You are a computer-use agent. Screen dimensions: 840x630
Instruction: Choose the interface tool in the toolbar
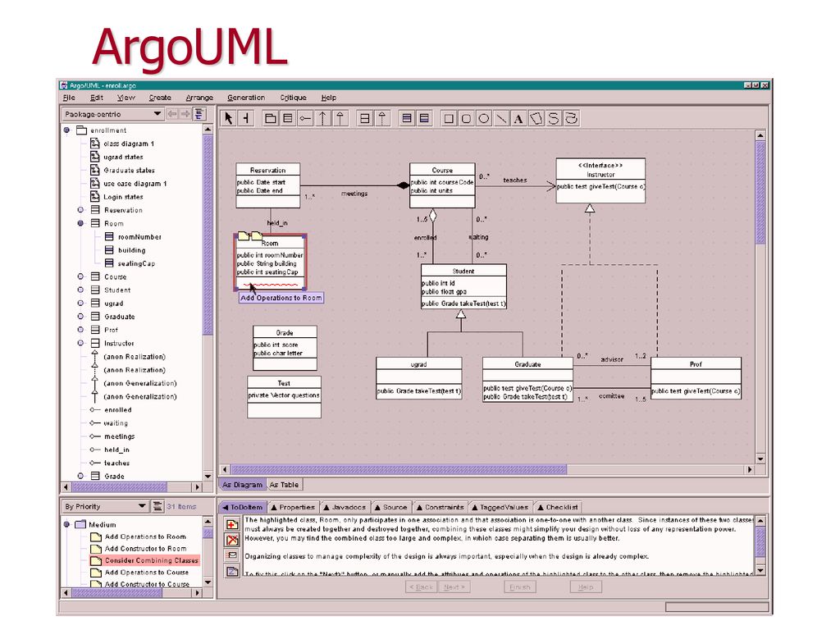point(365,118)
